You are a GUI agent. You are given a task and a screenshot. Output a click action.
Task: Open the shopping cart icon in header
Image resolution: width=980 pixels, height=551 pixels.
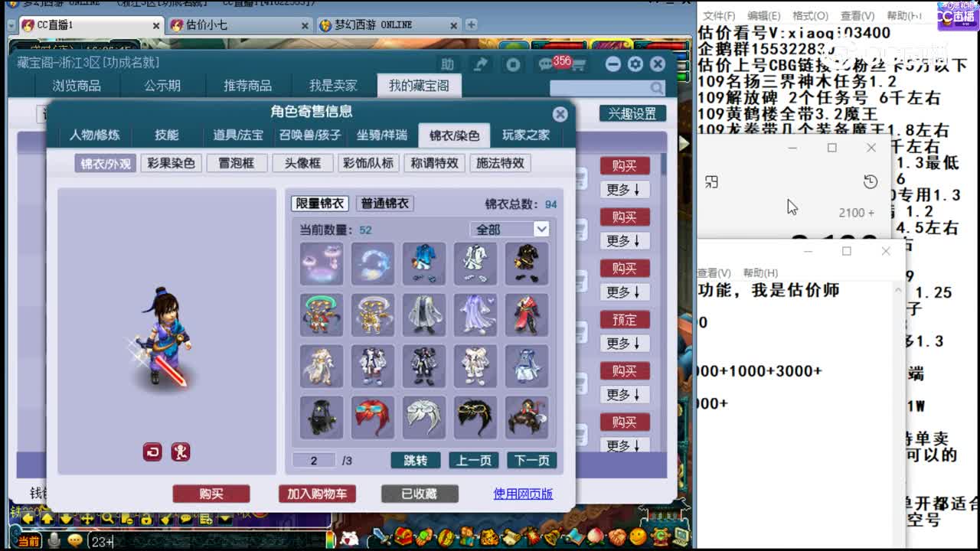579,65
